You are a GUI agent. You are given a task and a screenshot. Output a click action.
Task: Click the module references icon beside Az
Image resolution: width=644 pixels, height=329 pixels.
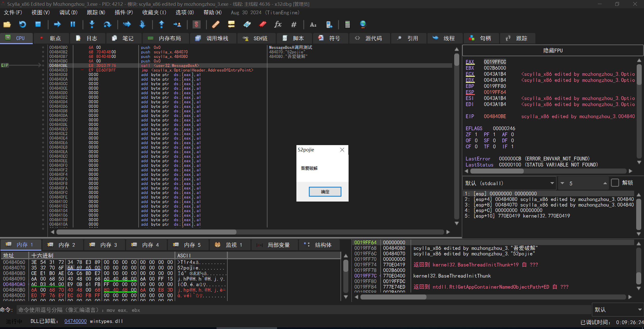point(329,24)
